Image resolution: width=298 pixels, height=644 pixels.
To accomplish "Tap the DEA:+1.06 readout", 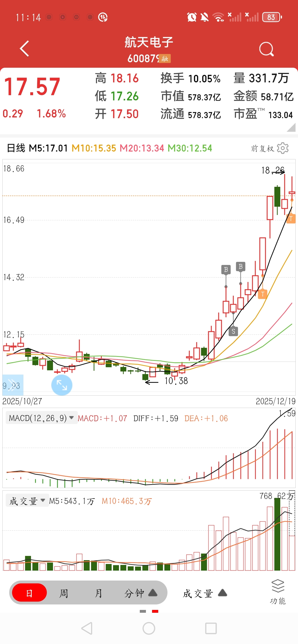I will [206, 418].
